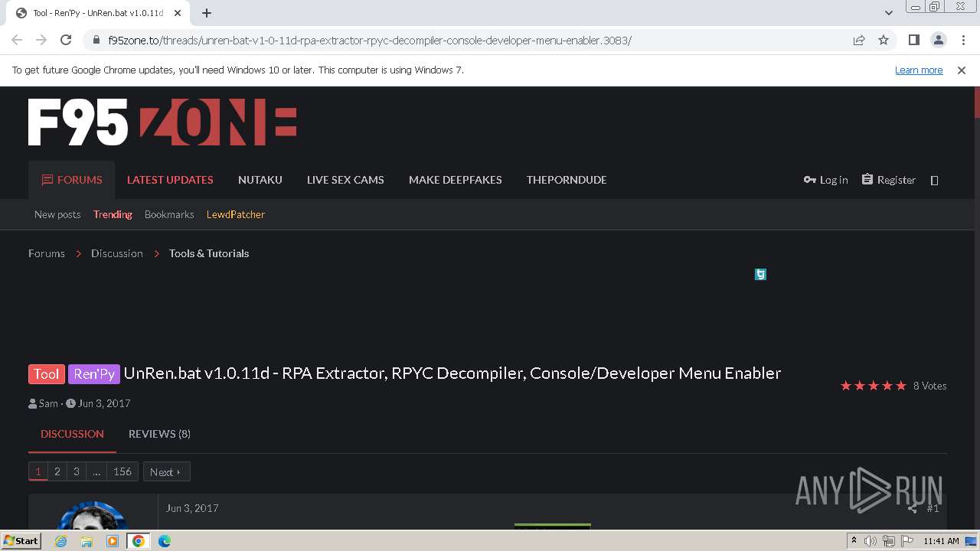Viewport: 980px width, 551px height.
Task: Open the post #1 permalink
Action: [933, 508]
